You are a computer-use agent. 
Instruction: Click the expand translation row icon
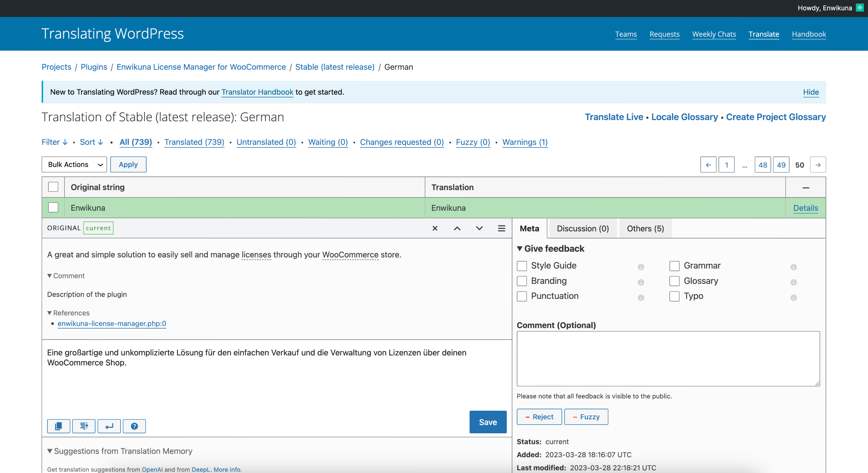point(501,228)
